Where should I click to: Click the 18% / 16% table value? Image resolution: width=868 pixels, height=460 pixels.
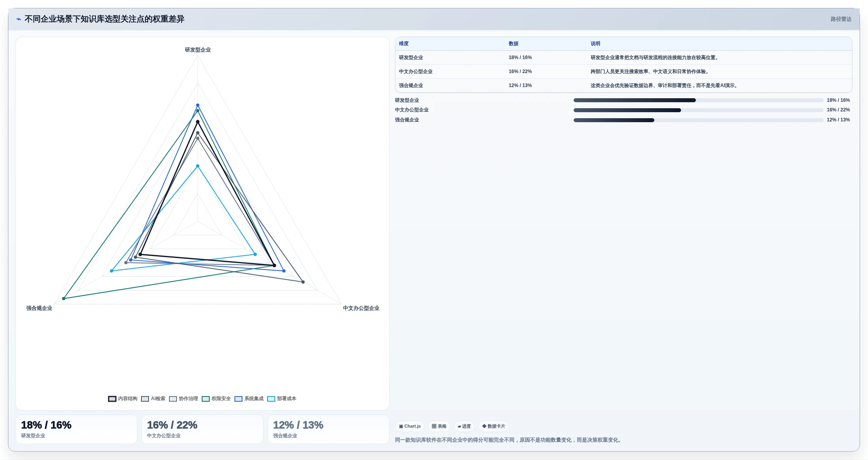pyautogui.click(x=520, y=57)
